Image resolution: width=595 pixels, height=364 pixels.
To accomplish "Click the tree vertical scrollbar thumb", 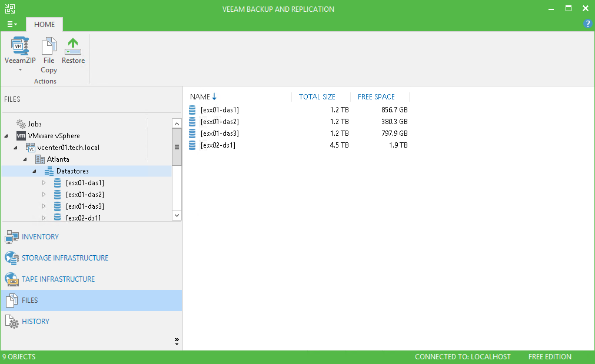I will tap(177, 147).
